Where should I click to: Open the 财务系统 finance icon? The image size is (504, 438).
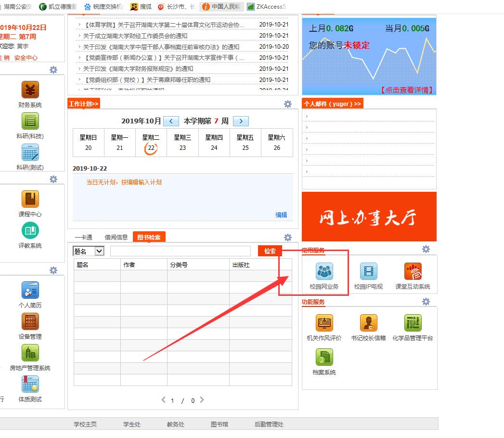[x=30, y=91]
